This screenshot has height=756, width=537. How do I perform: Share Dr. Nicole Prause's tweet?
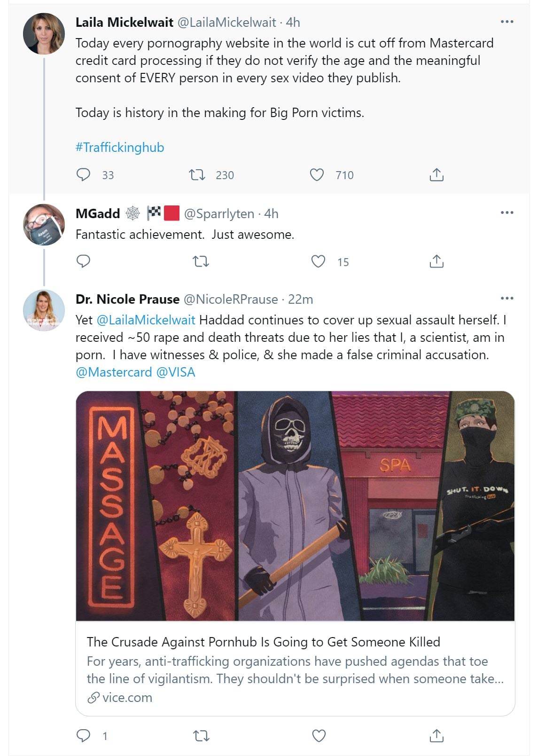(436, 735)
